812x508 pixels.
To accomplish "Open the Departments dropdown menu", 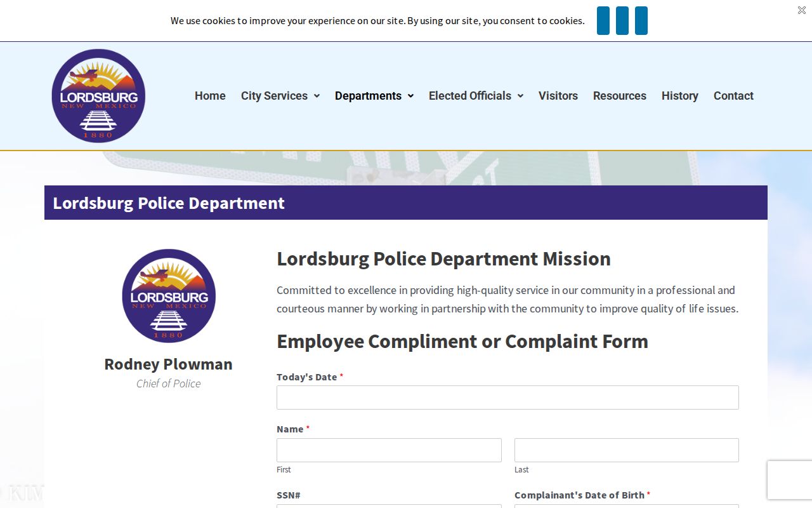I will pos(374,96).
